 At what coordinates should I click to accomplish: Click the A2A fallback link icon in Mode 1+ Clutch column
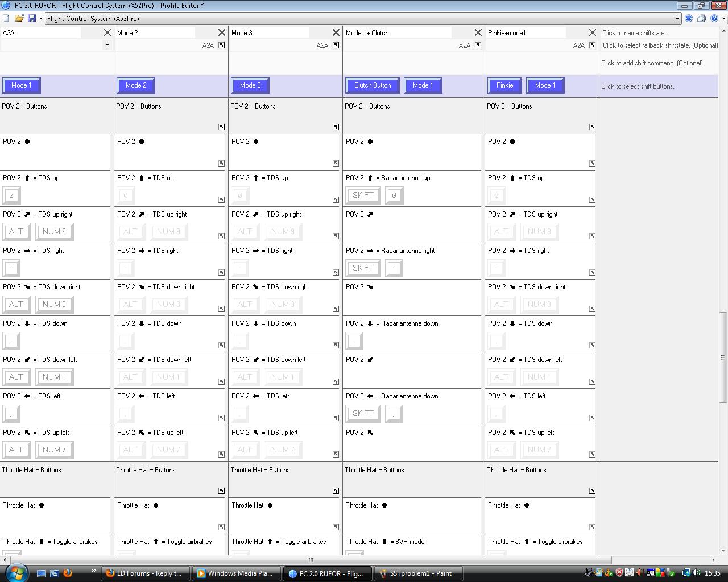(478, 45)
